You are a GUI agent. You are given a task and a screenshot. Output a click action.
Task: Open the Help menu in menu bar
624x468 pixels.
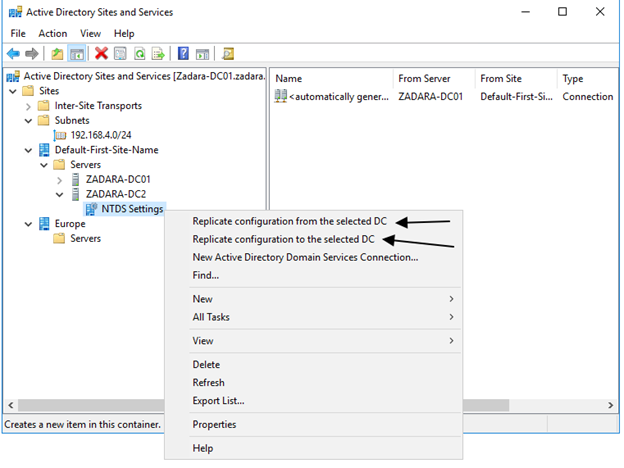124,33
